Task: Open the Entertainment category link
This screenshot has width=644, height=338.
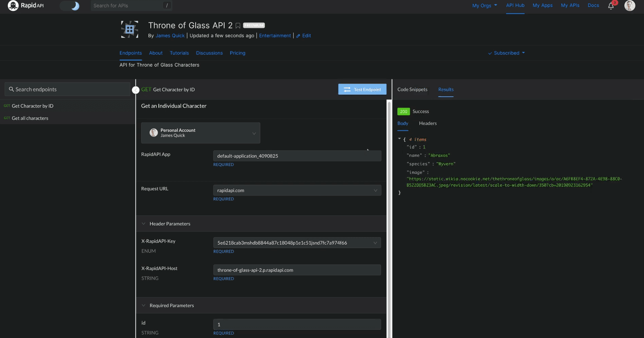Action: (275, 36)
